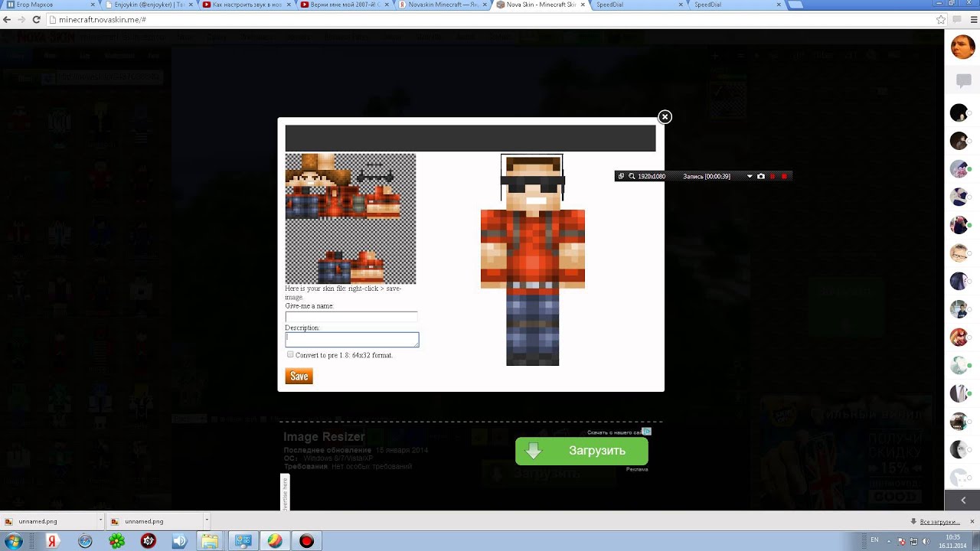Collapse sidebar with bottom arrow

962,500
